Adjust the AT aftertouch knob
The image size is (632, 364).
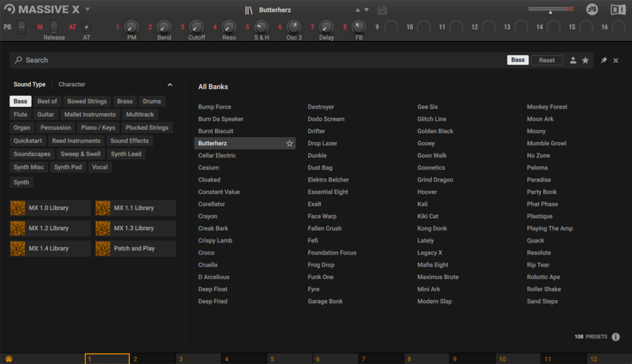86,27
